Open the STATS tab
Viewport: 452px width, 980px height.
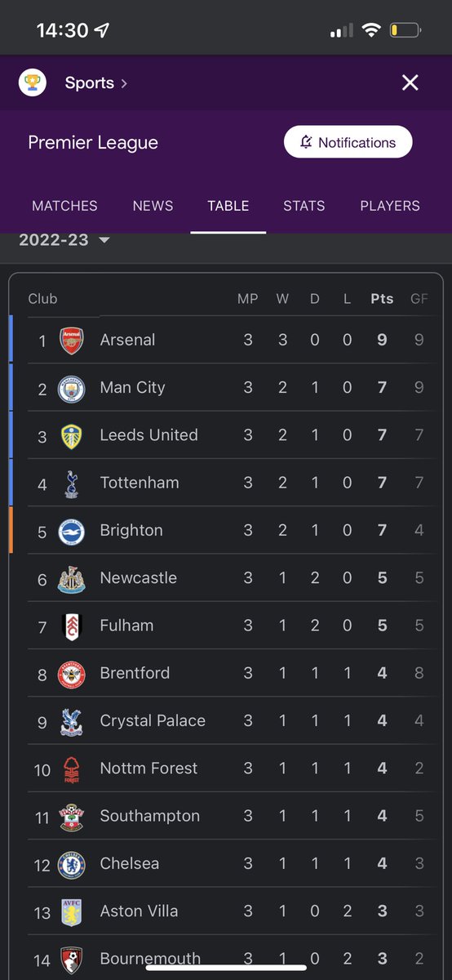point(304,206)
